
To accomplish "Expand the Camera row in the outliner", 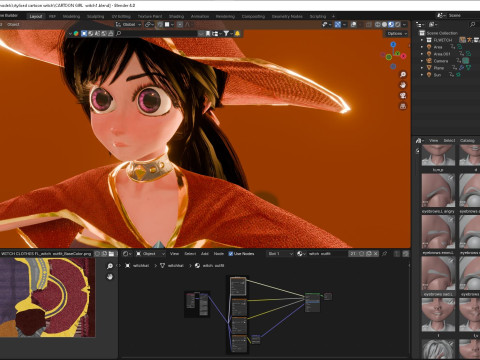I will click(x=422, y=61).
